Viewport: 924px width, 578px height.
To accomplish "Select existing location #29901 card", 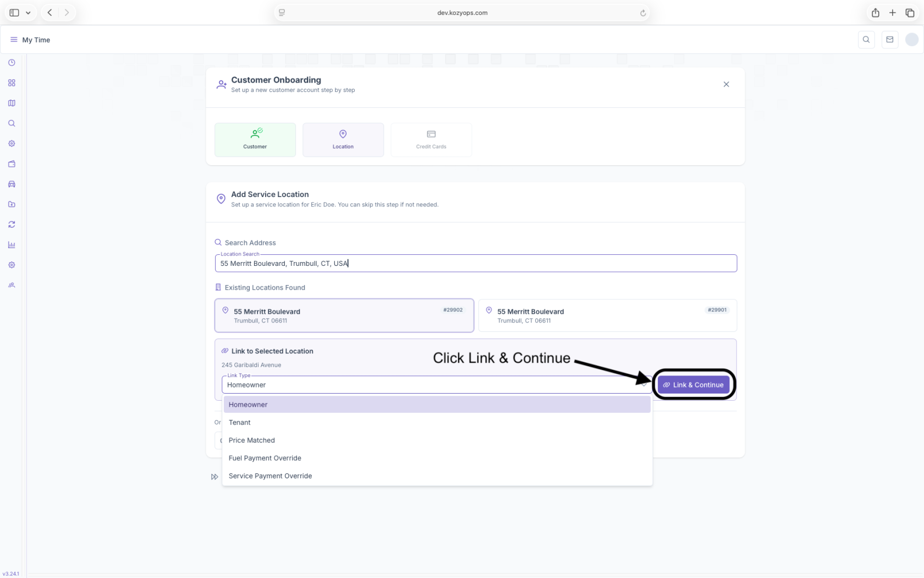I will point(607,315).
